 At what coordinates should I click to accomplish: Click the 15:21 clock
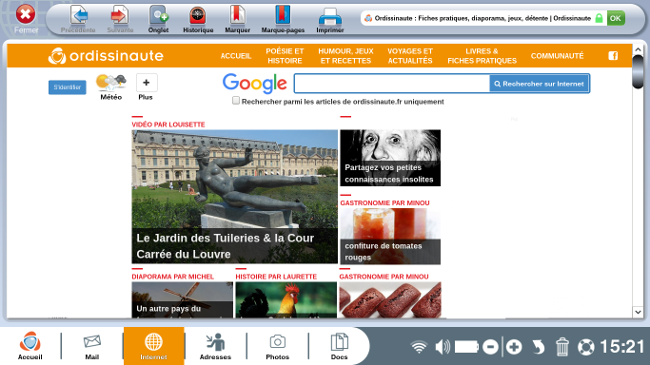[622, 347]
